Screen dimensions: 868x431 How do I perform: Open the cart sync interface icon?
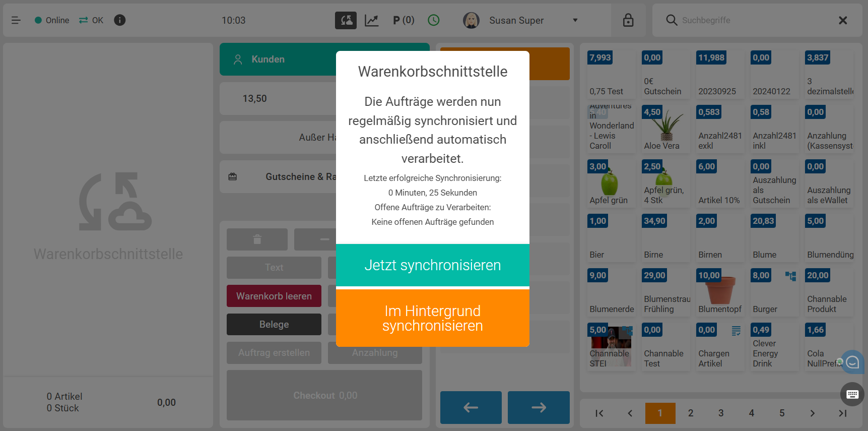coord(346,20)
